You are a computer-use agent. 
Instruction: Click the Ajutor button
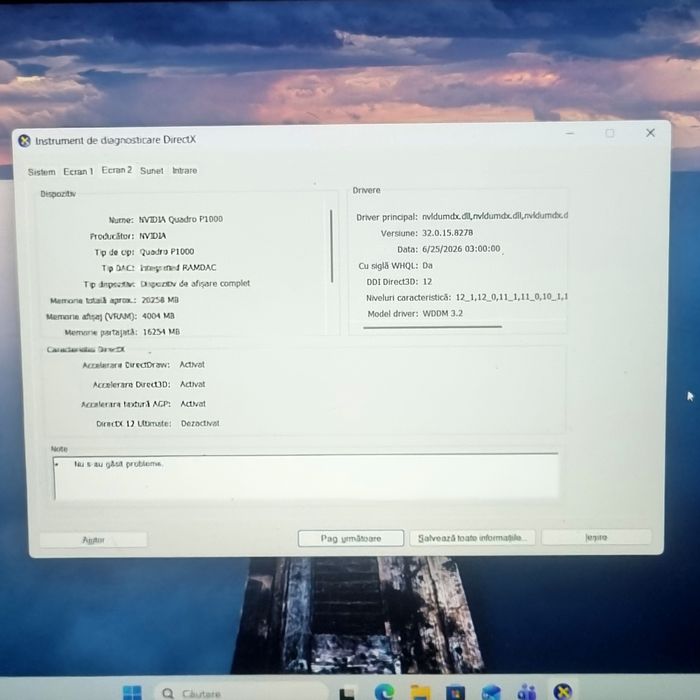point(93,540)
